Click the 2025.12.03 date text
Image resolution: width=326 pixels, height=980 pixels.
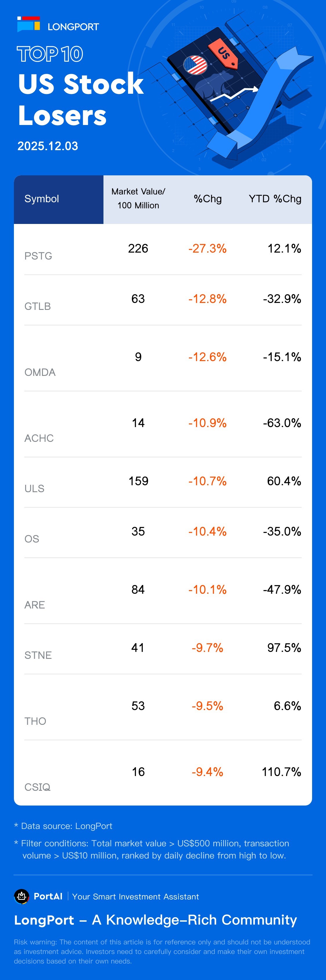click(x=48, y=146)
